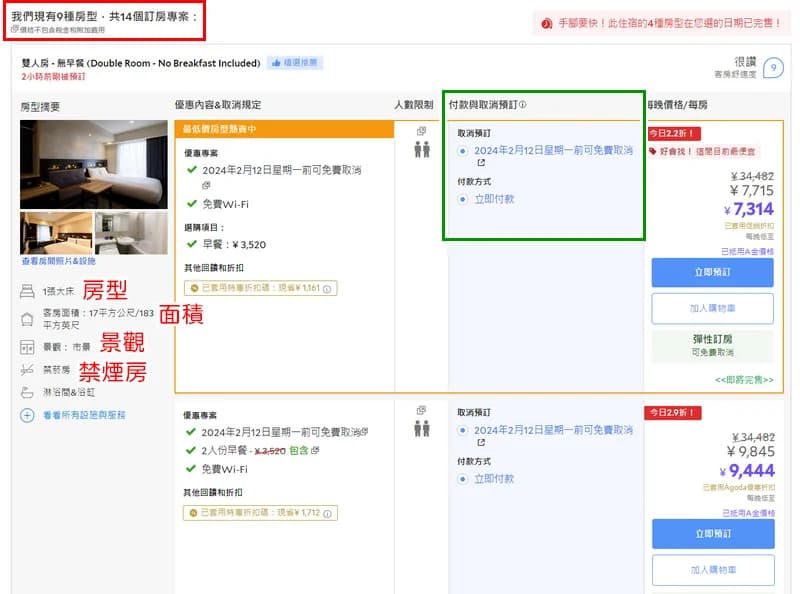Click the popup icon after the second offer's free cancellation text
Image resolution: width=800 pixels, height=594 pixels.
pos(365,432)
